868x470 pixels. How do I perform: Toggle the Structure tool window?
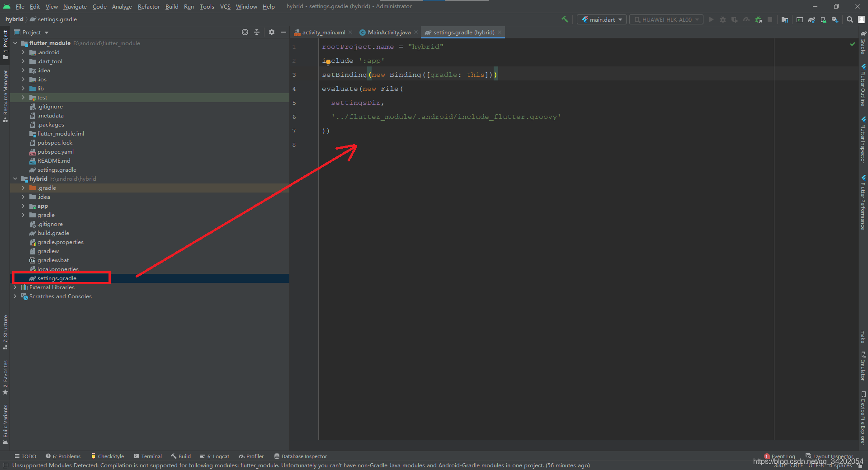tap(5, 333)
